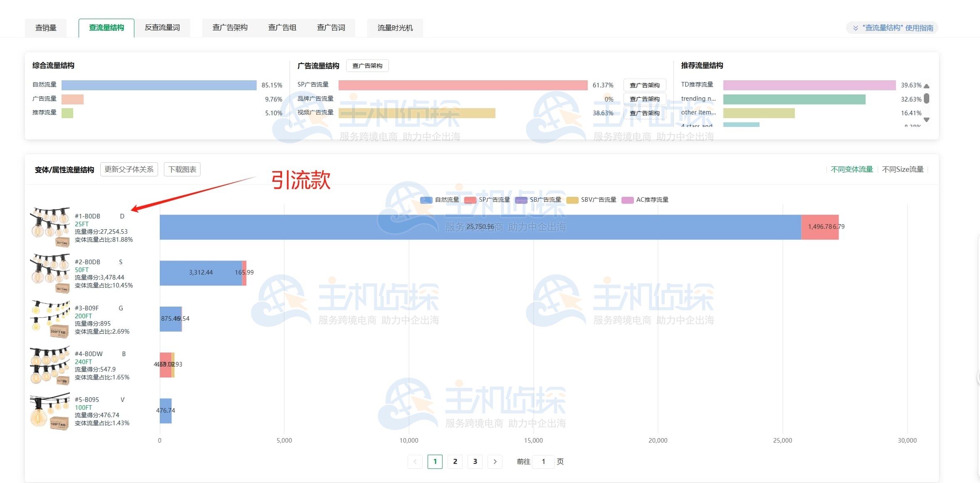
Task: Click 下载图表 button
Action: [x=182, y=169]
